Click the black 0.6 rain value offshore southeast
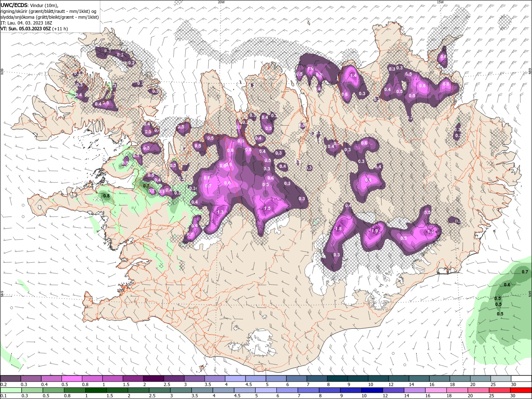This screenshot has width=532, height=399. click(507, 285)
